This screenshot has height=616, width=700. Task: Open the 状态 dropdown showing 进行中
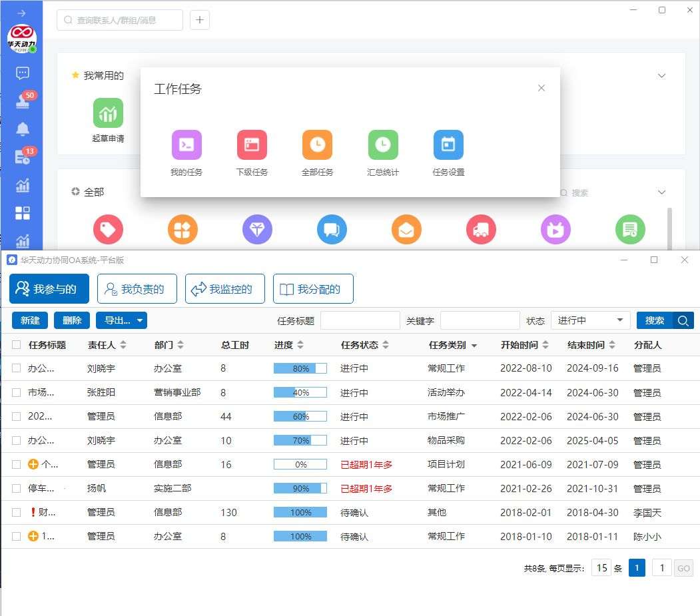click(590, 320)
